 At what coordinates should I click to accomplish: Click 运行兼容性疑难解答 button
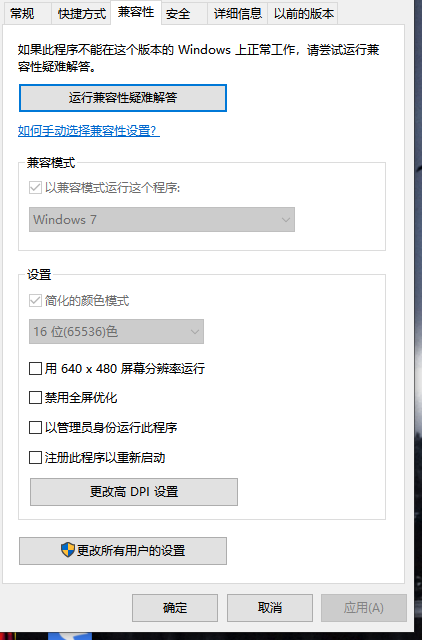tap(123, 98)
